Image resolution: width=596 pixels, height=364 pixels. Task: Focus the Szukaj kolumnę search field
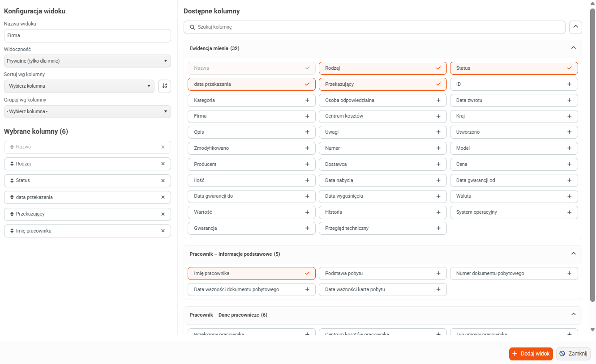(374, 27)
